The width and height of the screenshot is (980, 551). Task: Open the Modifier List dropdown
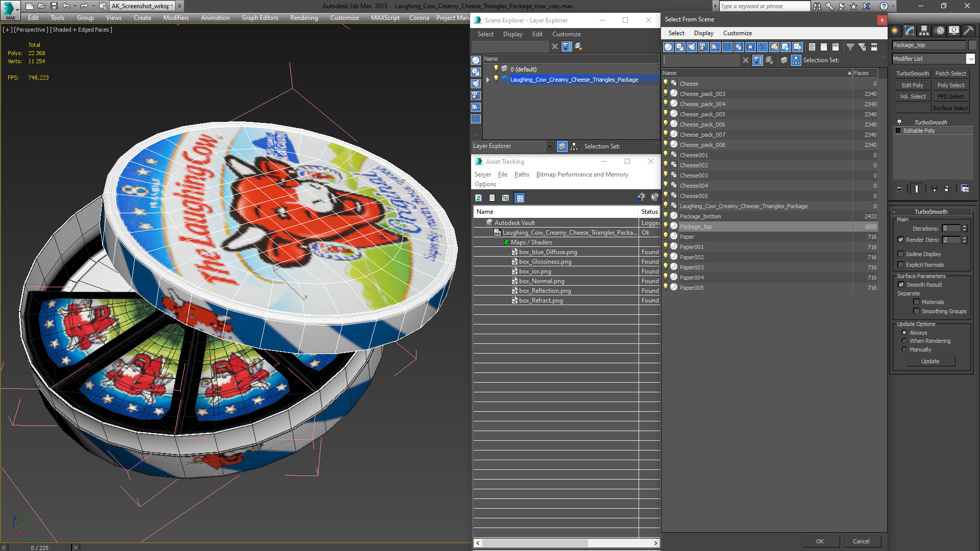click(971, 59)
